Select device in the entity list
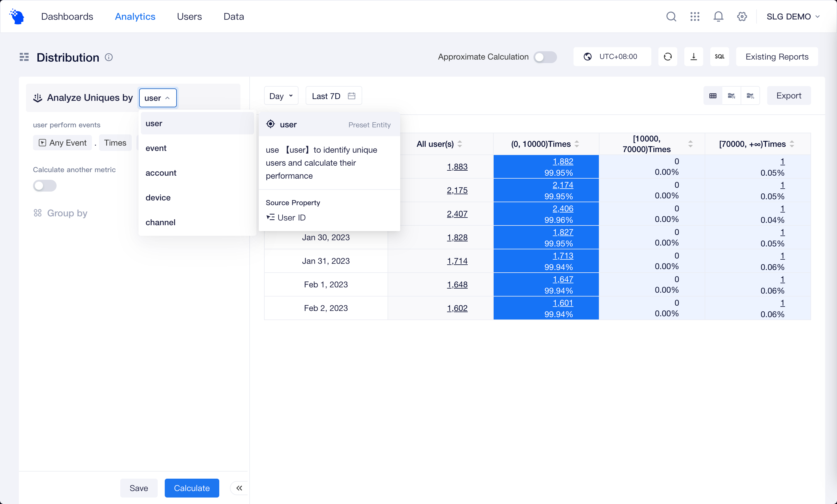The image size is (837, 504). (x=197, y=198)
